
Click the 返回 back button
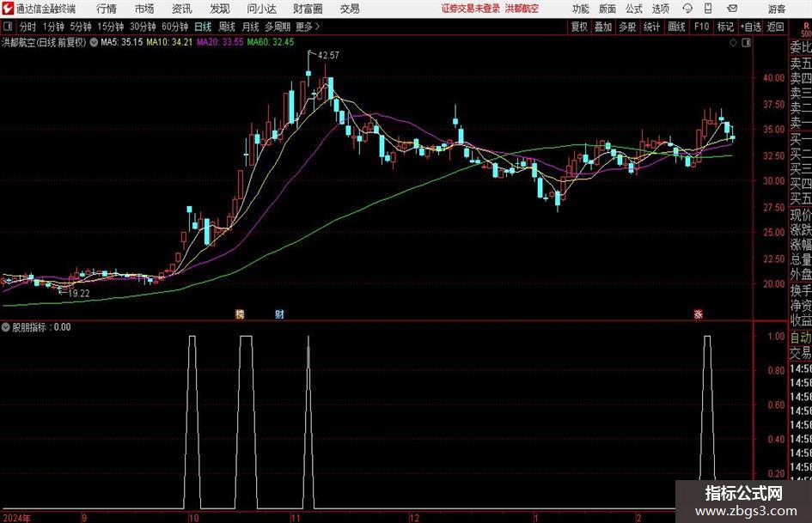tap(775, 27)
